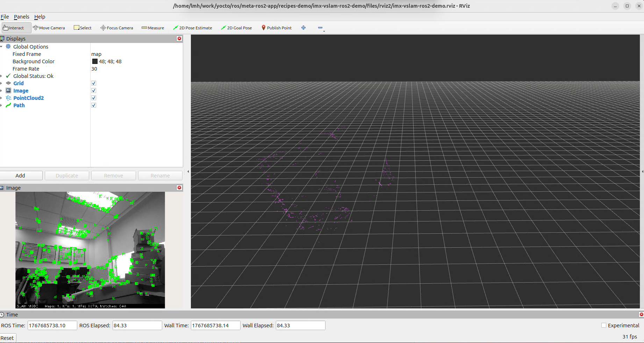This screenshot has height=343, width=644.
Task: Collapse the Global Options section
Action: point(1,47)
